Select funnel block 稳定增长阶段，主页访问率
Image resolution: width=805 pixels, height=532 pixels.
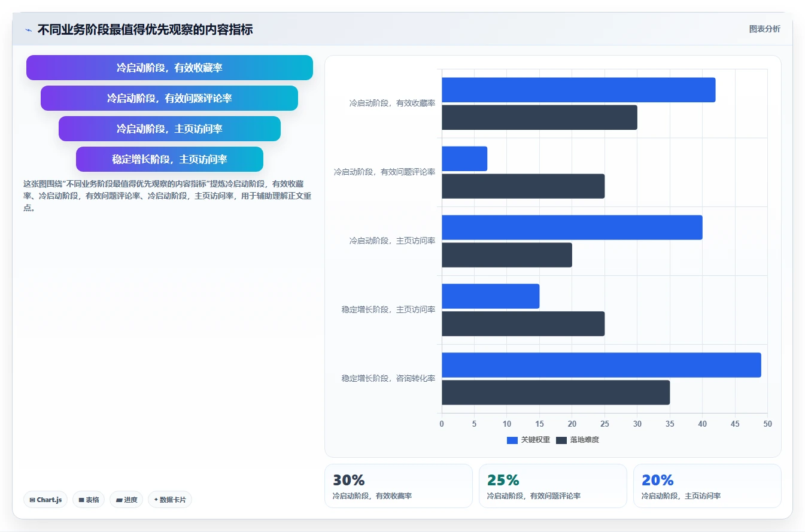point(169,159)
